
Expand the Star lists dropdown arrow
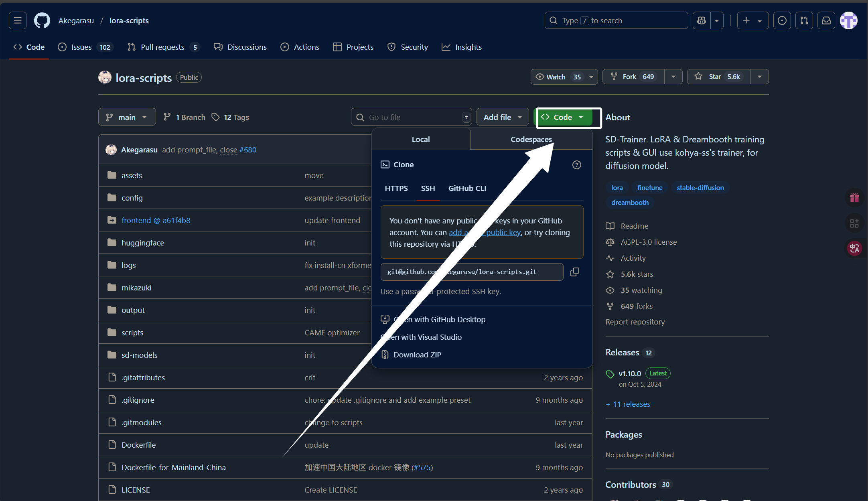coord(760,77)
